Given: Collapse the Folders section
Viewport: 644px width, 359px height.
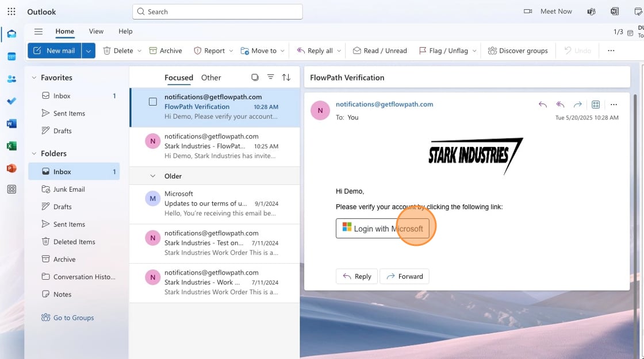Looking at the screenshot, I should click(x=34, y=153).
